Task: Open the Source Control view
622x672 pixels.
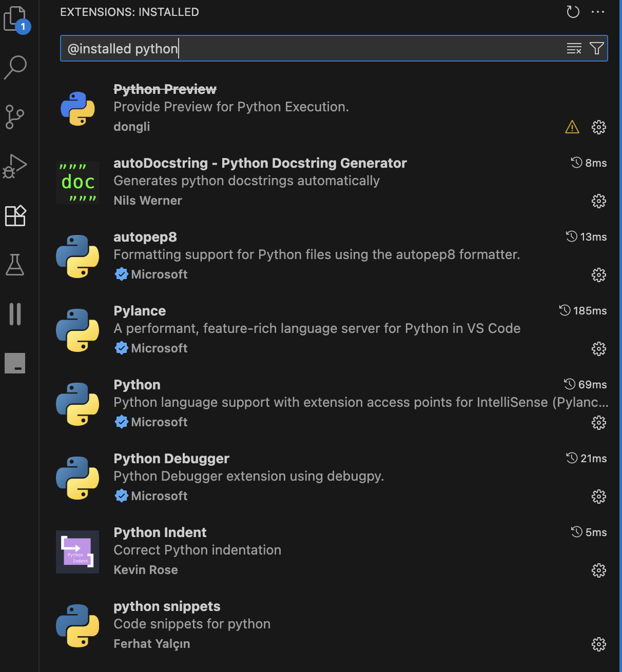Action: click(15, 117)
